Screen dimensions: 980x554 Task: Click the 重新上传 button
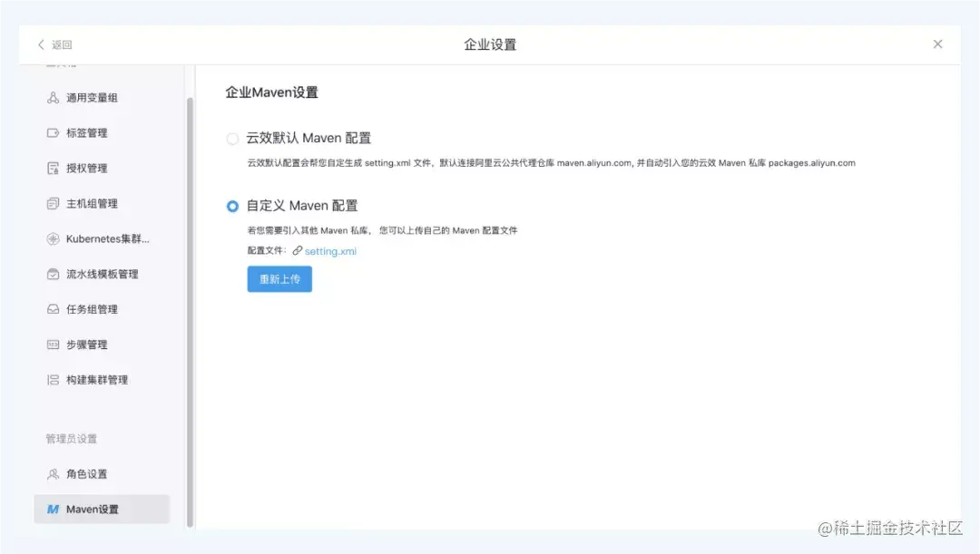coord(279,279)
